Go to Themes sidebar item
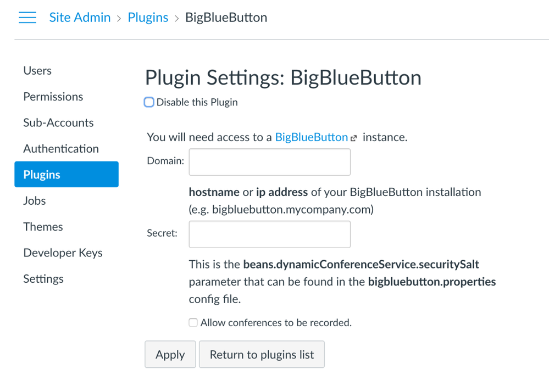Screen dimensions: 549x392 (43, 227)
